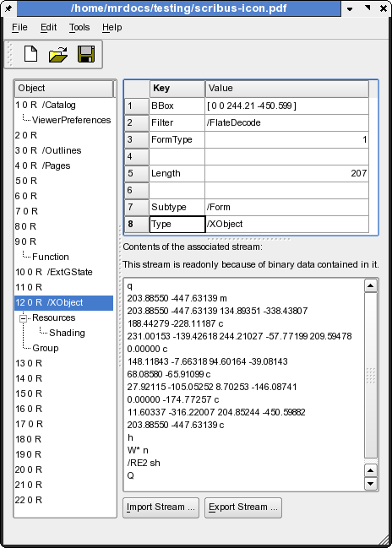Click the Subtype key cell
This screenshot has width=392, height=548.
(177, 207)
